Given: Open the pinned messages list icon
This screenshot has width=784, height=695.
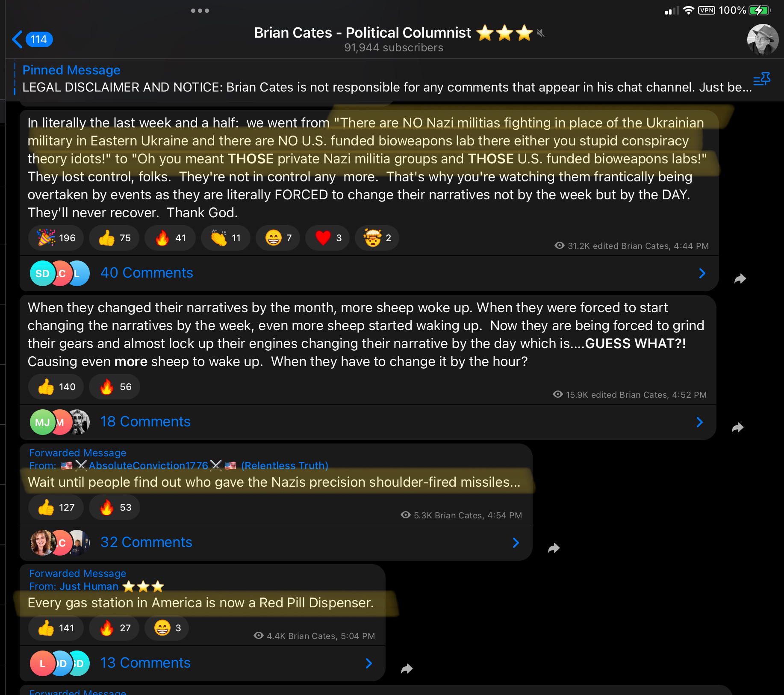Looking at the screenshot, I should point(762,79).
